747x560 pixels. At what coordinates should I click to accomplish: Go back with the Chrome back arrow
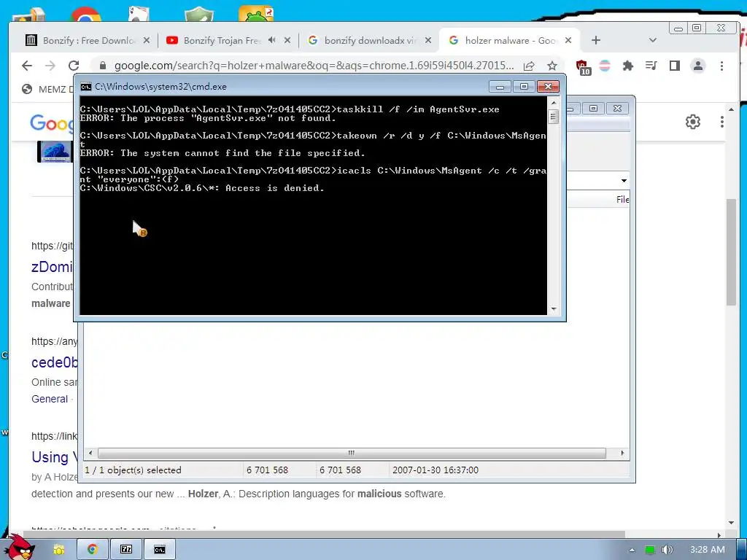[x=27, y=66]
